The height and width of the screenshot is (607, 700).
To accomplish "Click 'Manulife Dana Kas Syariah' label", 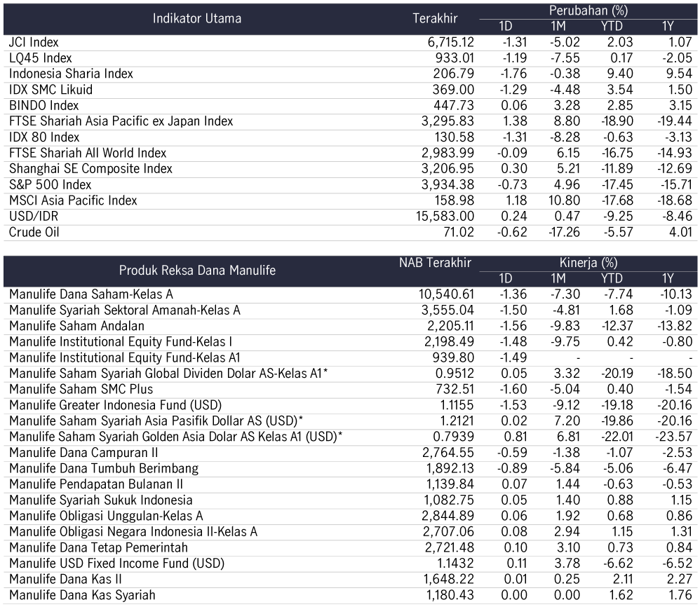I will click(x=82, y=595).
